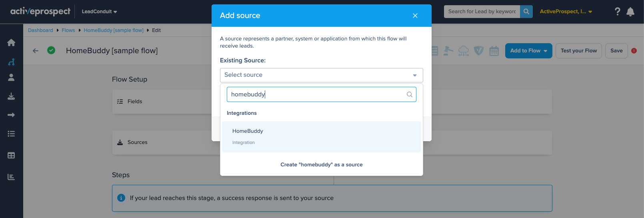This screenshot has width=644, height=218.
Task: Open the right-arrow icon in the sidebar
Action: click(11, 115)
